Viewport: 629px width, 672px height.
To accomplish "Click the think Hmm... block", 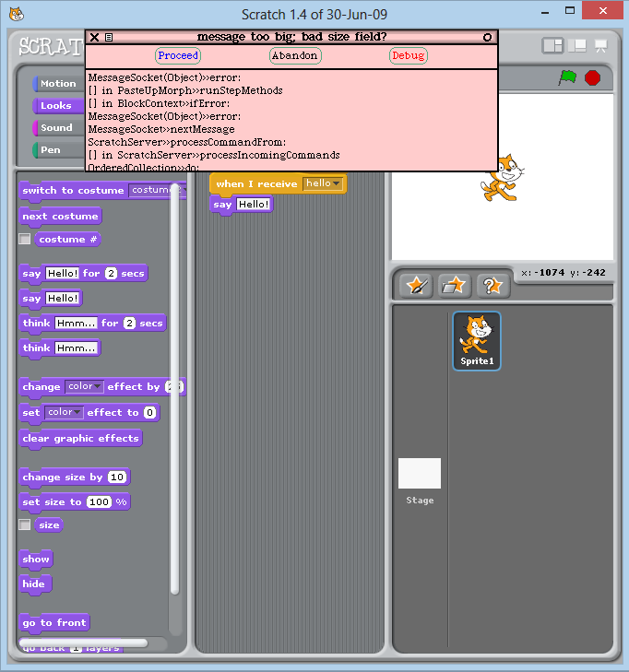I will (x=60, y=348).
